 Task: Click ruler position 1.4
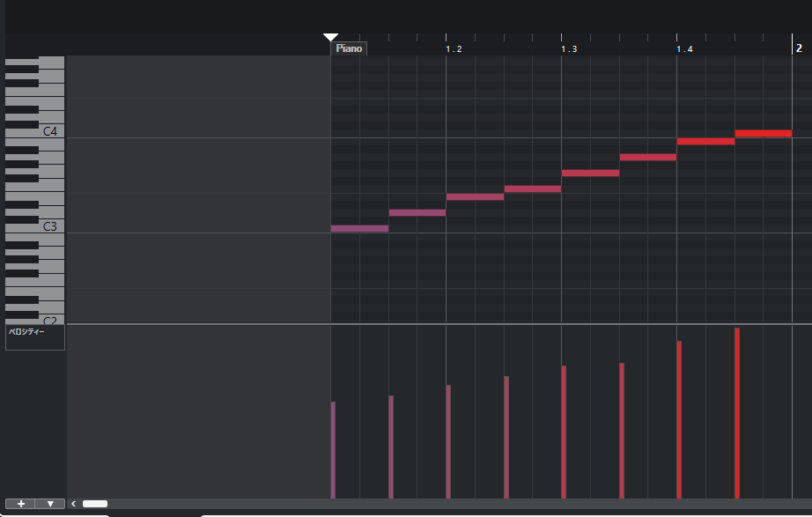coord(683,49)
